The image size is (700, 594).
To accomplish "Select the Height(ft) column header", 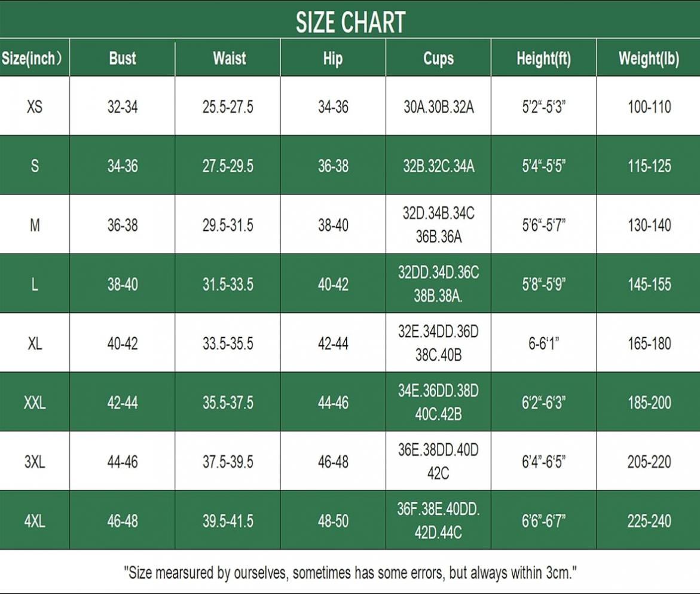I will [544, 59].
